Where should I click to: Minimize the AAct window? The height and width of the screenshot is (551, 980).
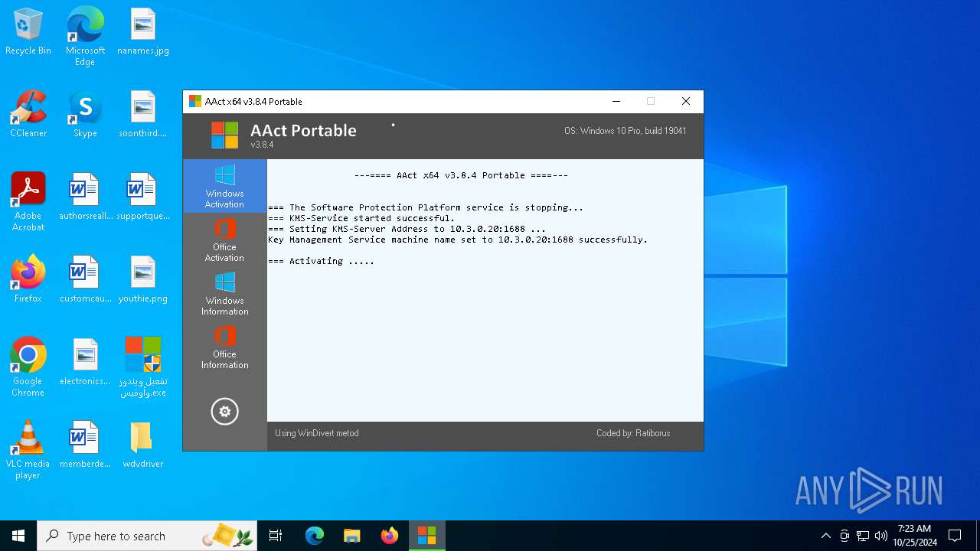pos(616,101)
